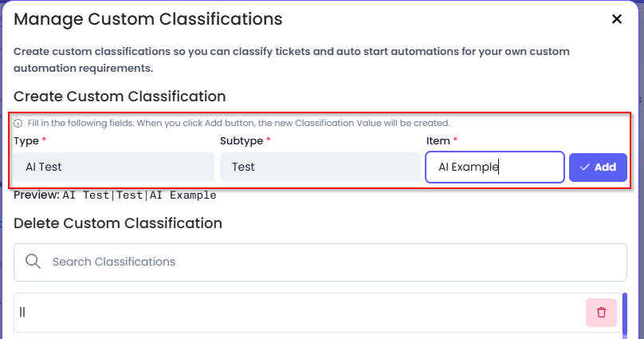The height and width of the screenshot is (339, 644).
Task: Focus the Subtype field containing Test
Action: (x=320, y=168)
